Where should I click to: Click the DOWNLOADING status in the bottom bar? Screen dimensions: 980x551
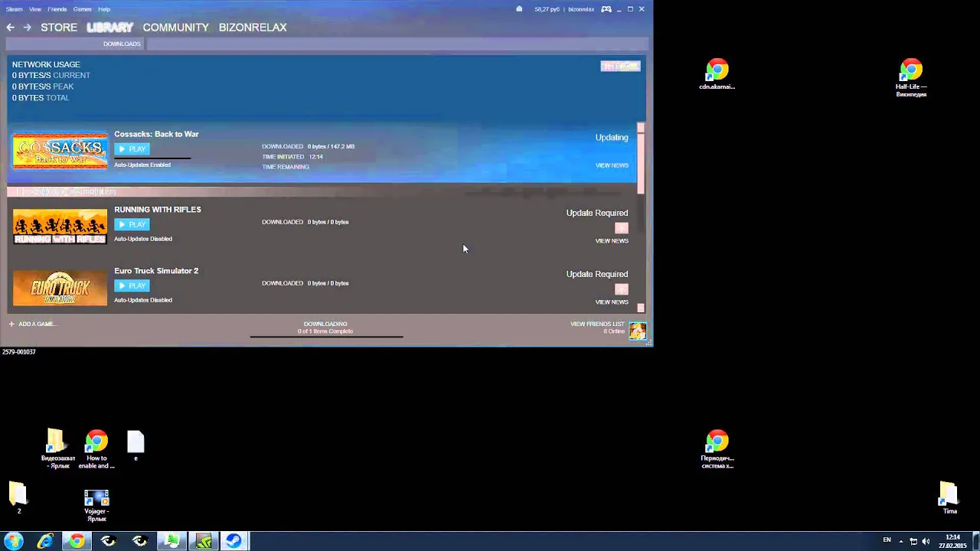point(325,324)
